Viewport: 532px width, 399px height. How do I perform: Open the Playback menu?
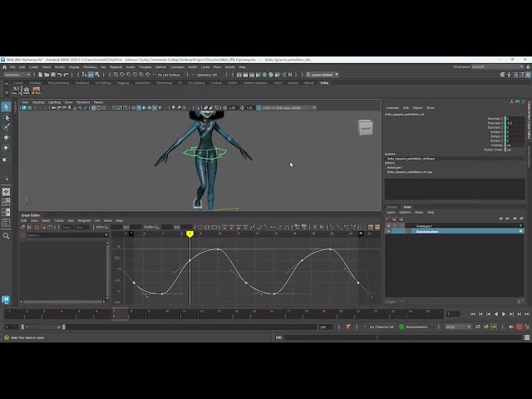pos(116,67)
